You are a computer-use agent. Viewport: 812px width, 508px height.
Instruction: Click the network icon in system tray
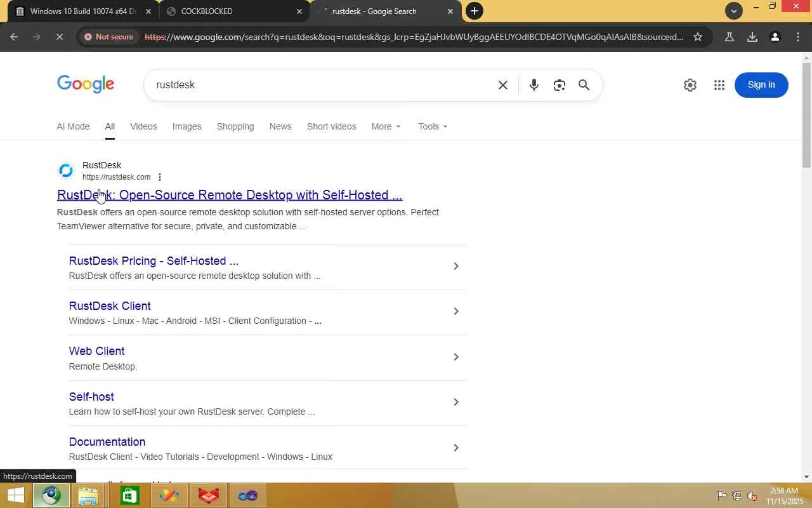[x=737, y=496]
